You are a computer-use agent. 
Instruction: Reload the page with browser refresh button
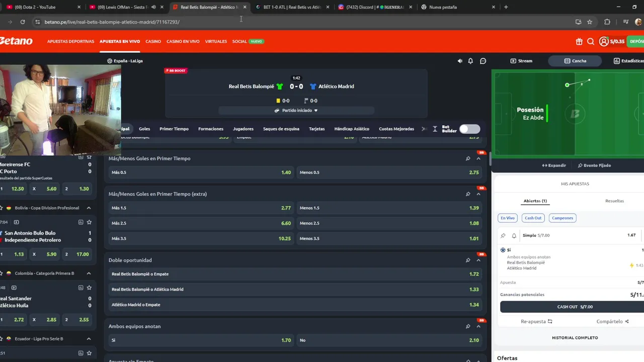(x=23, y=22)
